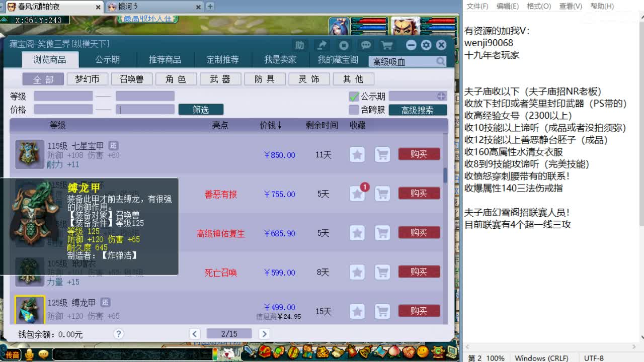Click the magnifier search icon

(441, 61)
